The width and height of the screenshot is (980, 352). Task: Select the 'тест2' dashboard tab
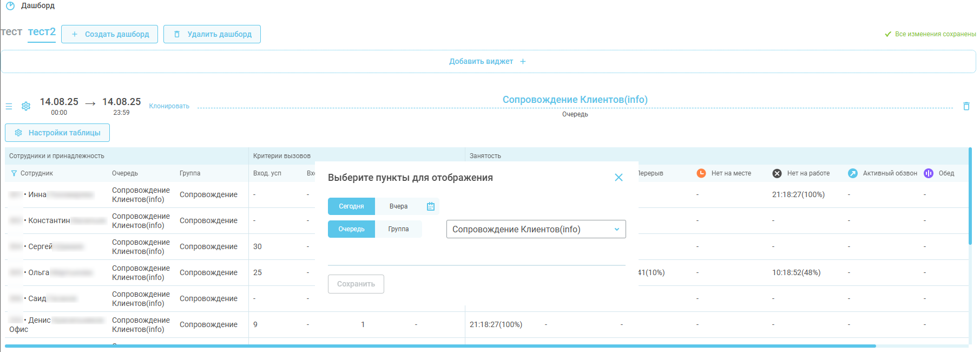tap(42, 32)
